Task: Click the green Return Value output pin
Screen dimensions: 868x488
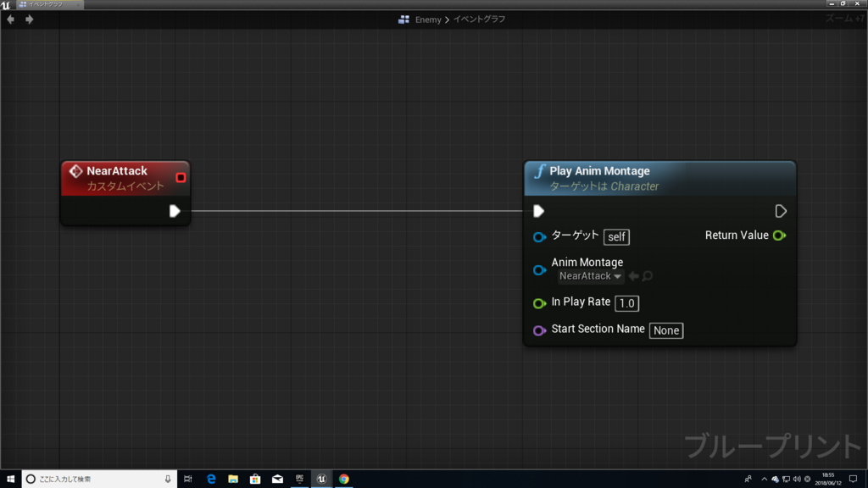Action: click(780, 236)
